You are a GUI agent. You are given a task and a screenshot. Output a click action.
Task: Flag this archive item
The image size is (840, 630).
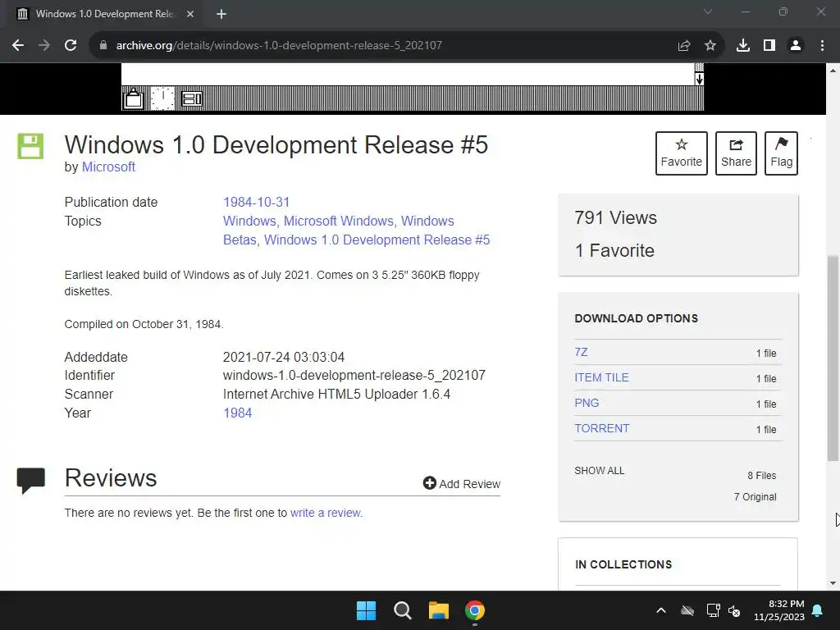(781, 153)
